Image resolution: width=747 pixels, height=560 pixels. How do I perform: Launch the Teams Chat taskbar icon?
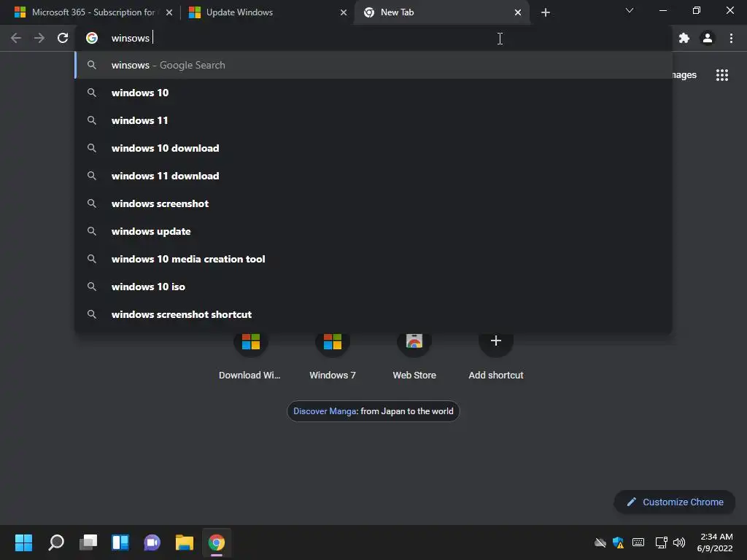[152, 542]
